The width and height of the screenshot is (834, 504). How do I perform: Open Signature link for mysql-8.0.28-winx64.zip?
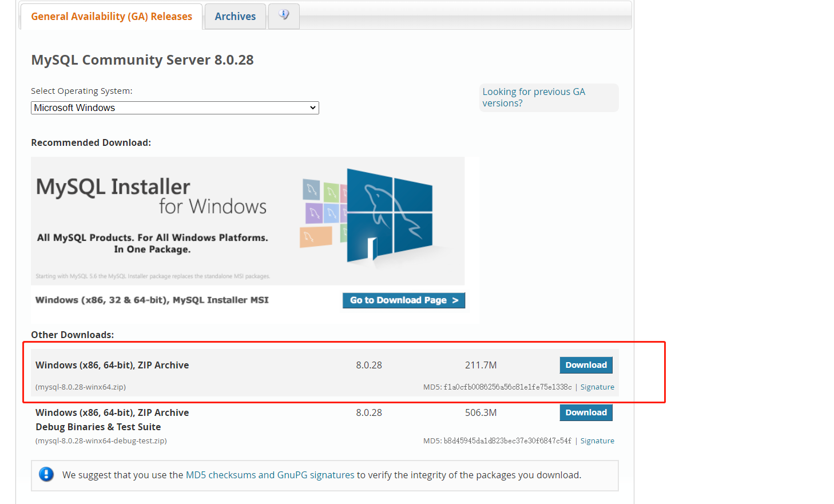click(x=597, y=387)
